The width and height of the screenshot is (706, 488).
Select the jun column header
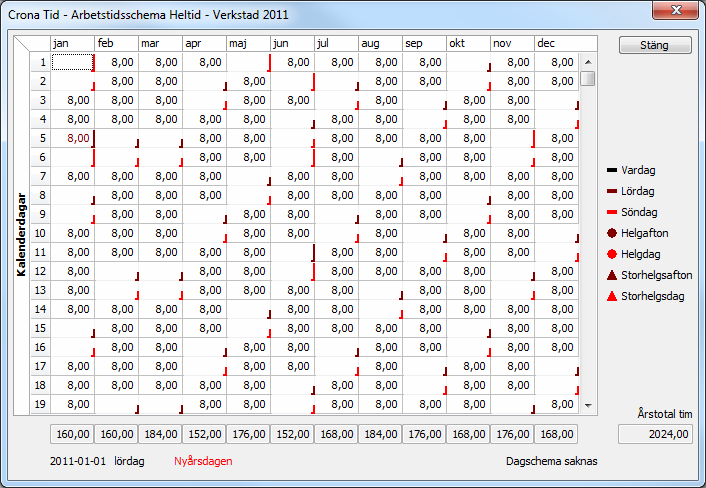[293, 44]
